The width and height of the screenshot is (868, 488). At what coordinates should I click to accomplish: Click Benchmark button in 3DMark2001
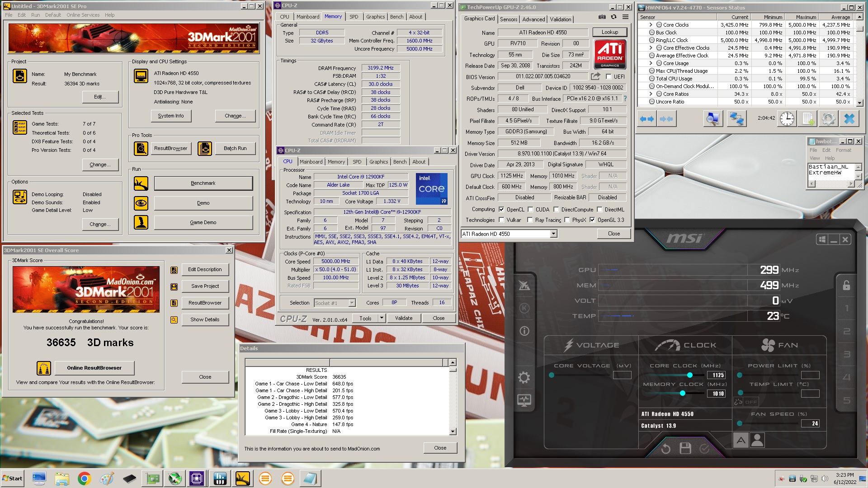203,183
